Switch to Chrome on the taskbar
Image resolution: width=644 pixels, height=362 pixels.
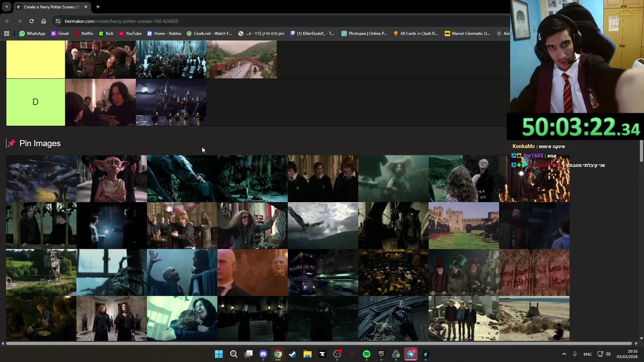pyautogui.click(x=278, y=354)
